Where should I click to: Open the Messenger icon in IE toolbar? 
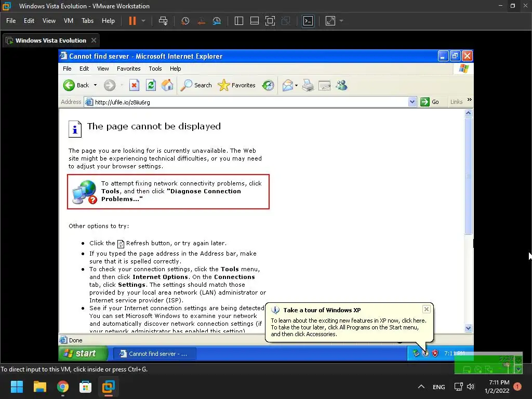tap(342, 85)
